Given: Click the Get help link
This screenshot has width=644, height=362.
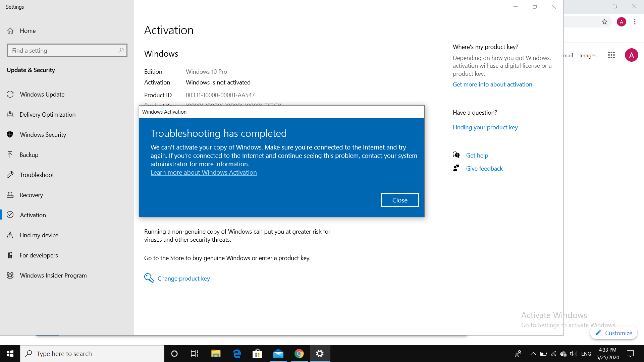Looking at the screenshot, I should tap(477, 155).
